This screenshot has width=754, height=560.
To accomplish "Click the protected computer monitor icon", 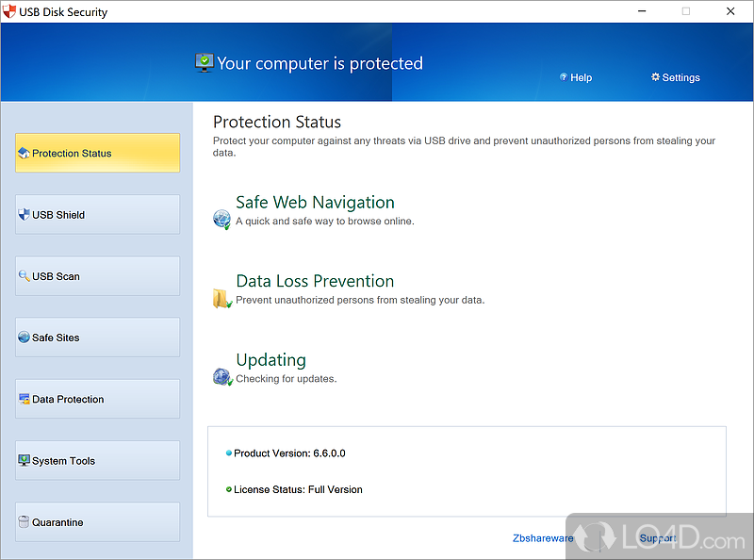I will coord(204,63).
